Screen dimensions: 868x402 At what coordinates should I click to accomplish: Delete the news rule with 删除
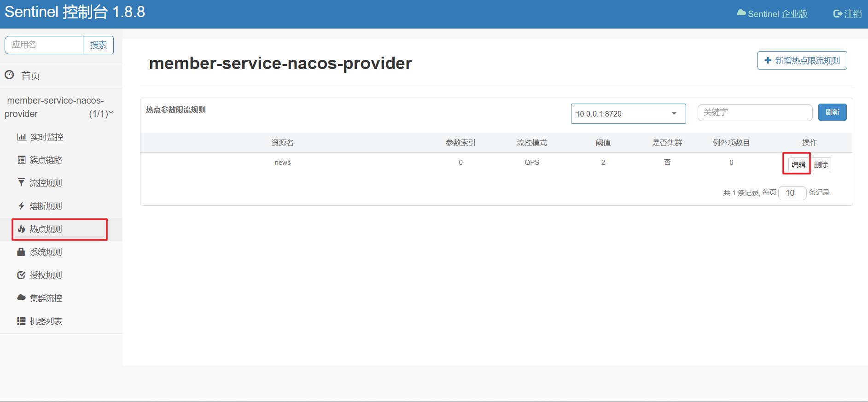coord(821,165)
